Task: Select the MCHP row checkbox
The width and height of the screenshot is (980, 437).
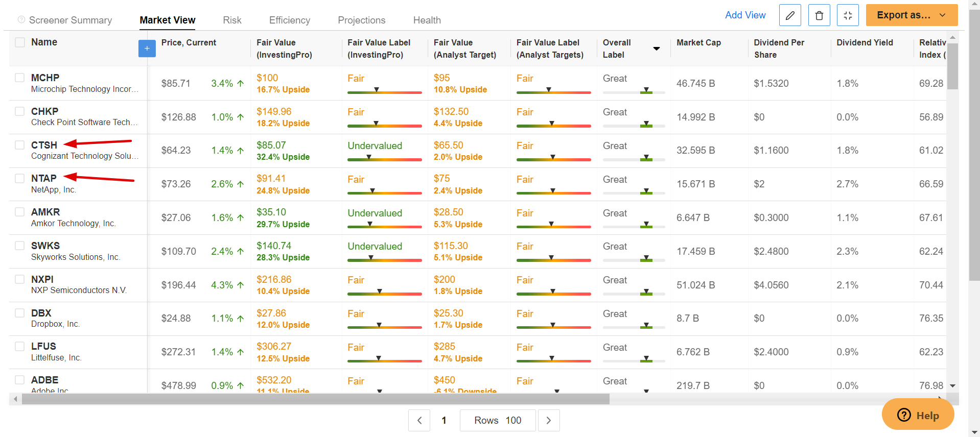Action: point(20,78)
